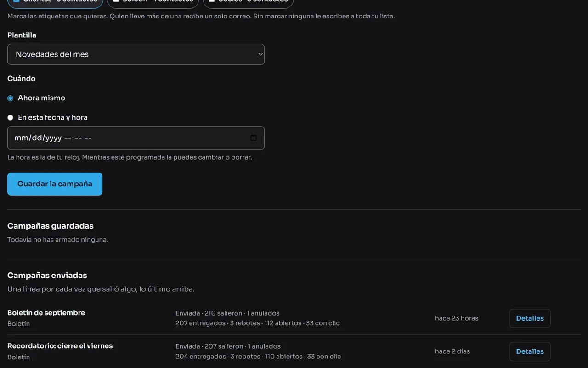Click the "La hora es la de tu reloj" hint
588x368 pixels.
click(x=130, y=157)
